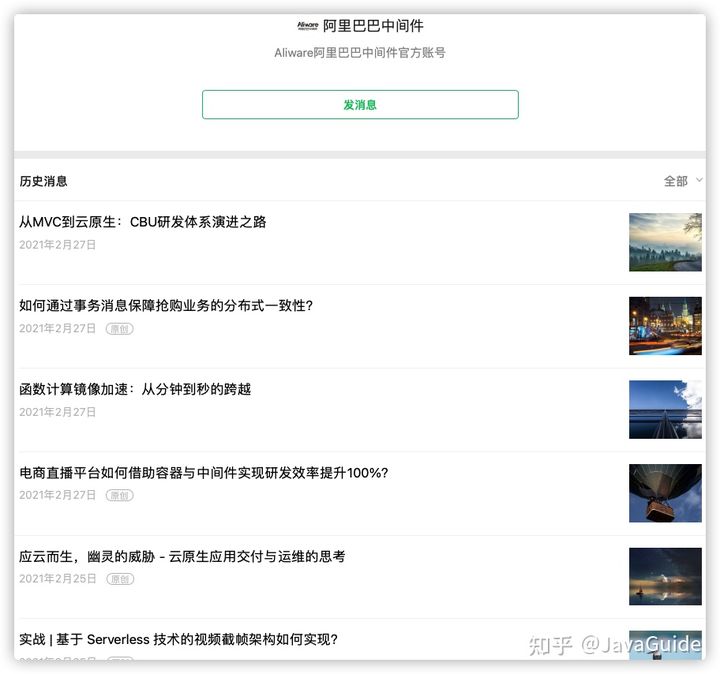Open article 从MVC到云原生：CBU研发体系演进之路

pos(143,222)
